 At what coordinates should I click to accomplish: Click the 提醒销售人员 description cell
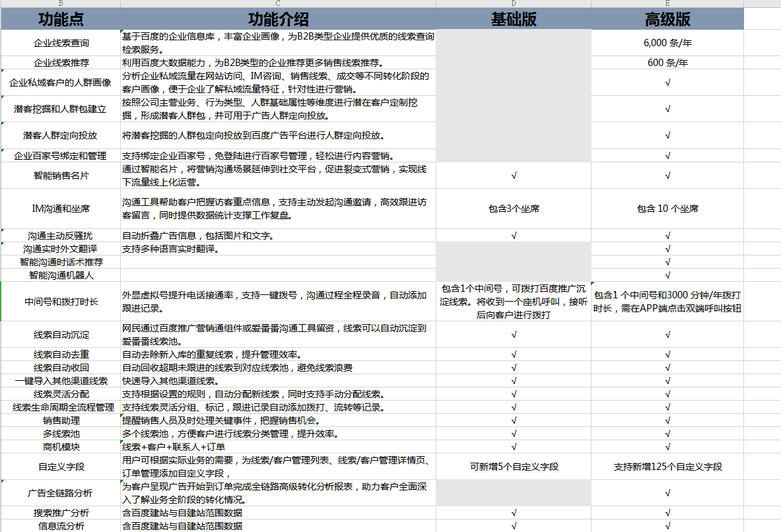[x=278, y=420]
